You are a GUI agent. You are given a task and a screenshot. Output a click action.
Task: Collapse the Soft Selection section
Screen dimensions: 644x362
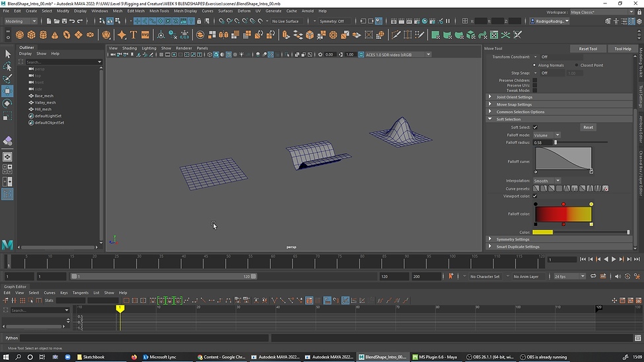(x=559, y=120)
